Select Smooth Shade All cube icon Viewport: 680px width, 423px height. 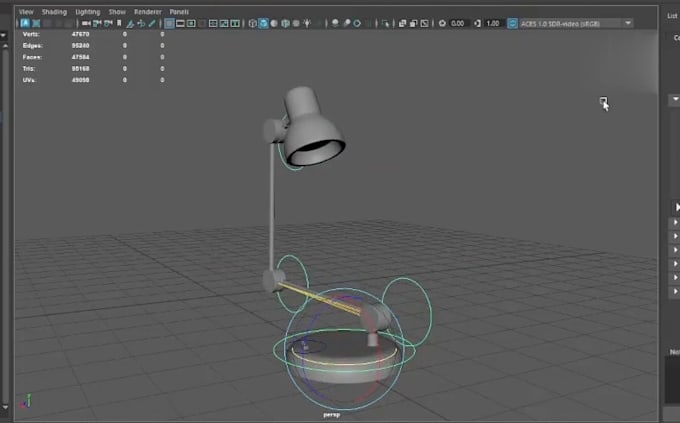[x=263, y=23]
